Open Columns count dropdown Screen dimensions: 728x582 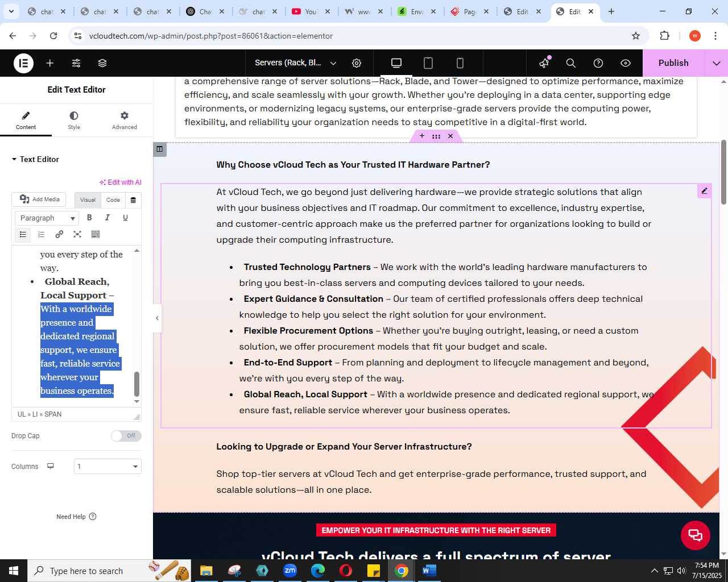coord(107,467)
